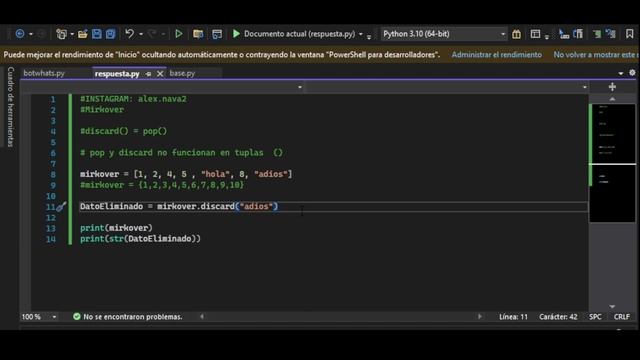Click the #discard() = pop() comment
Screen dimensions: 640x360
124,131
